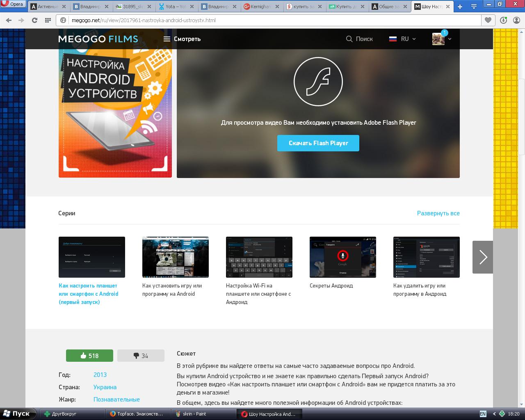Viewport: 525px width, 420px height.
Task: Dislike the show with thumbs-down 34
Action: click(141, 356)
